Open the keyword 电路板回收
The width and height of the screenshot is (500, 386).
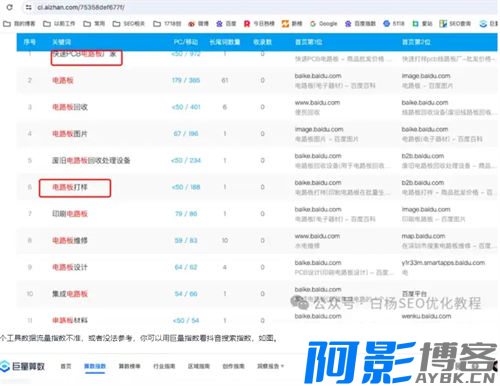pos(70,107)
